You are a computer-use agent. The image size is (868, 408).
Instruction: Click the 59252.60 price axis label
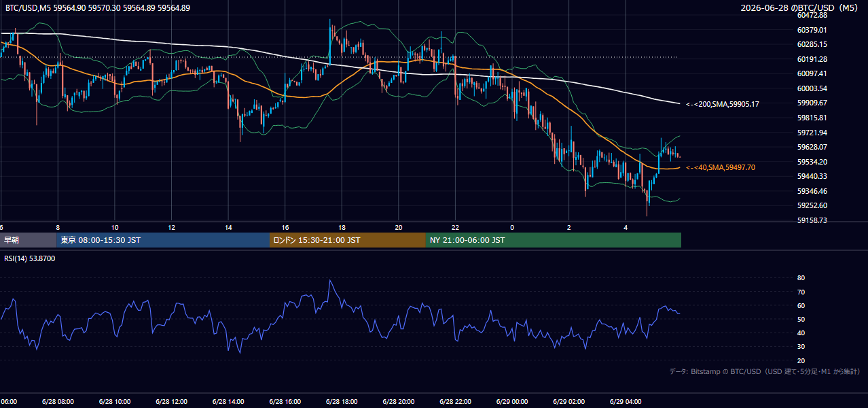click(x=812, y=205)
